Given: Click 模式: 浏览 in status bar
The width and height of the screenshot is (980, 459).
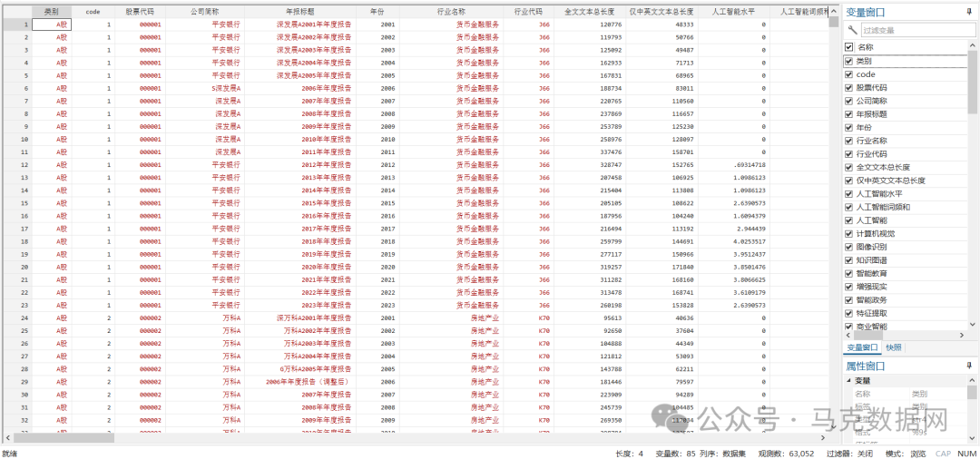Looking at the screenshot, I should (x=906, y=454).
